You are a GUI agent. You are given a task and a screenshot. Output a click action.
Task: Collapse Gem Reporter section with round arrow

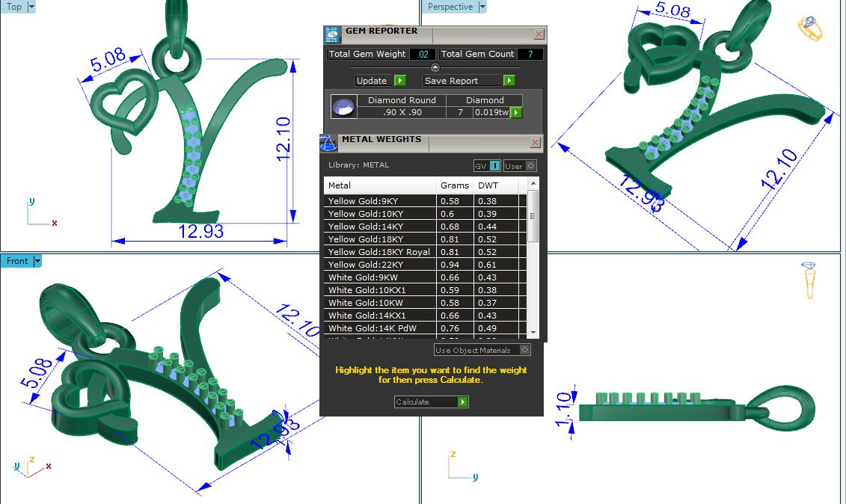coord(435,67)
